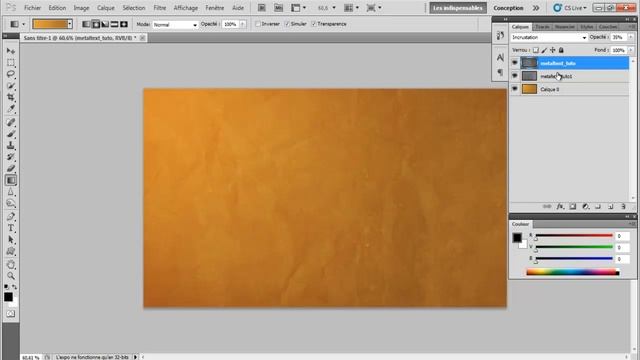This screenshot has height=360, width=640.
Task: Lock transparent pixels in Verrou row
Action: (536, 50)
